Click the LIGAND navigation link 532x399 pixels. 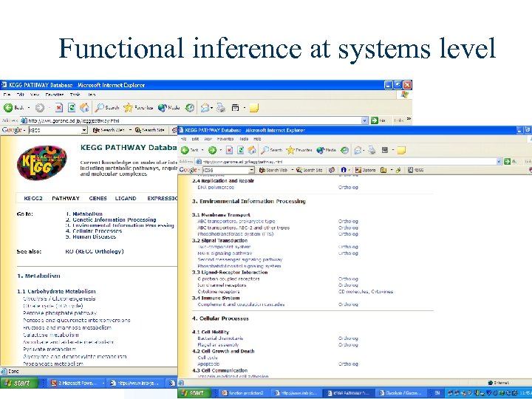(x=126, y=198)
